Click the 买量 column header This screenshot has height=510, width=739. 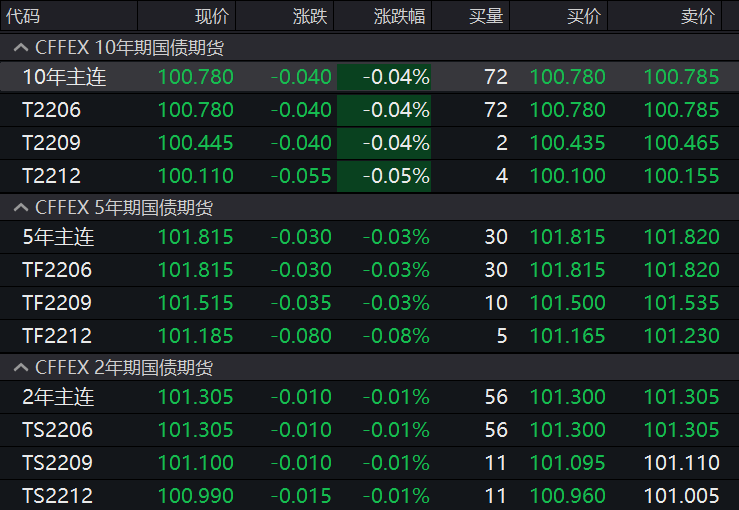(x=486, y=16)
